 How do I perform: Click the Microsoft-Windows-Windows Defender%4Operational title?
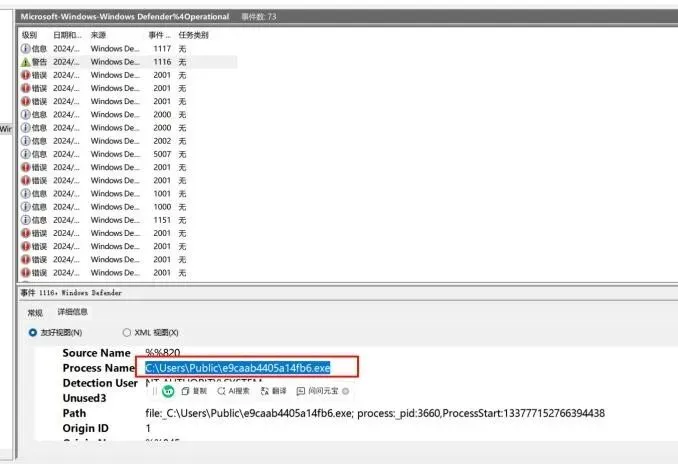(x=125, y=16)
